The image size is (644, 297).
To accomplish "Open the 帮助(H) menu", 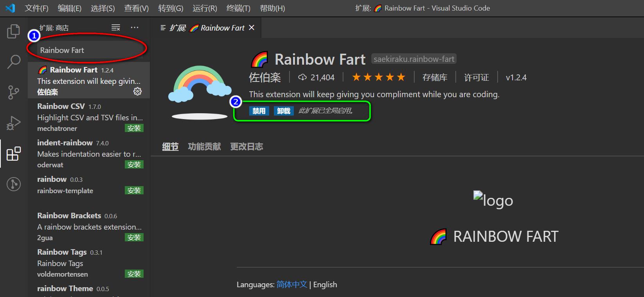I will [272, 8].
